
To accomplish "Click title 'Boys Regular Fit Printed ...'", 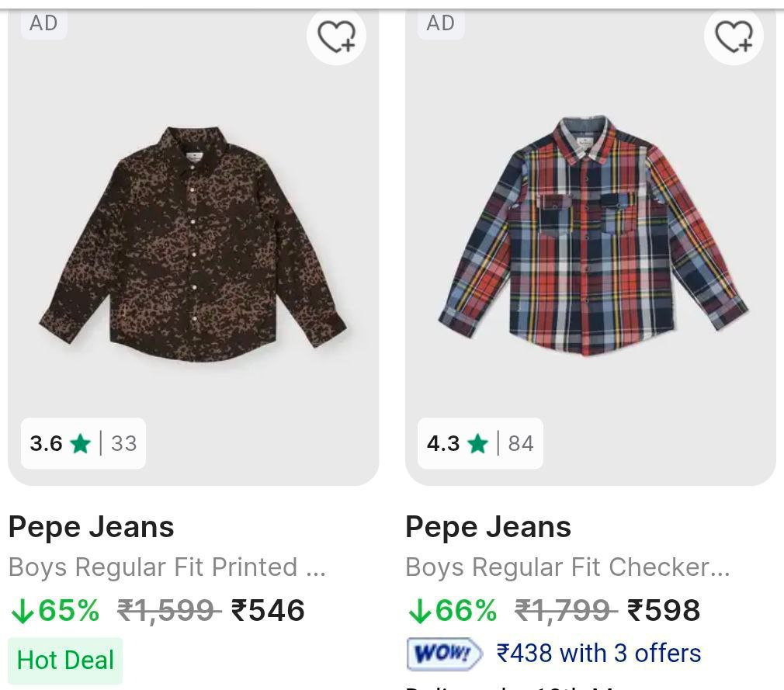I will tap(167, 567).
